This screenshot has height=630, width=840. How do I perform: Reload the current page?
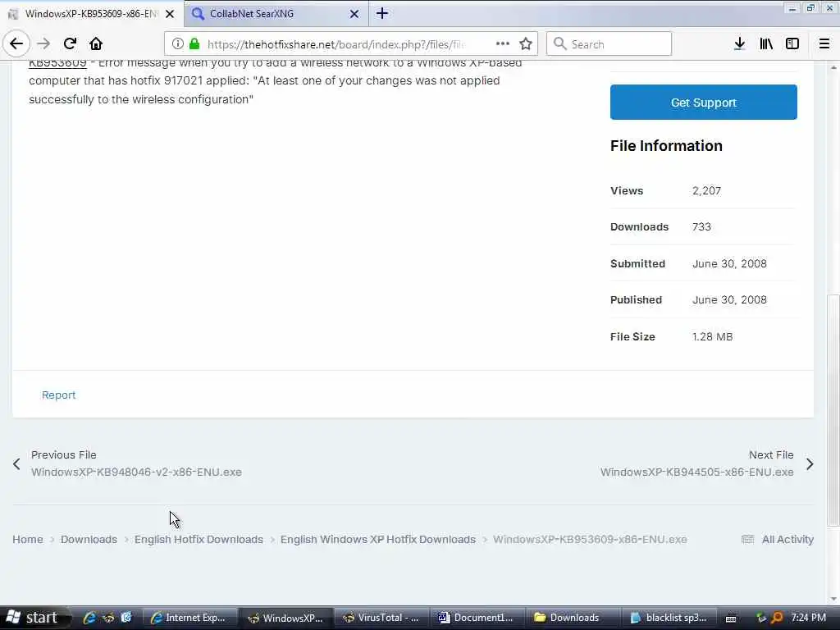(70, 44)
